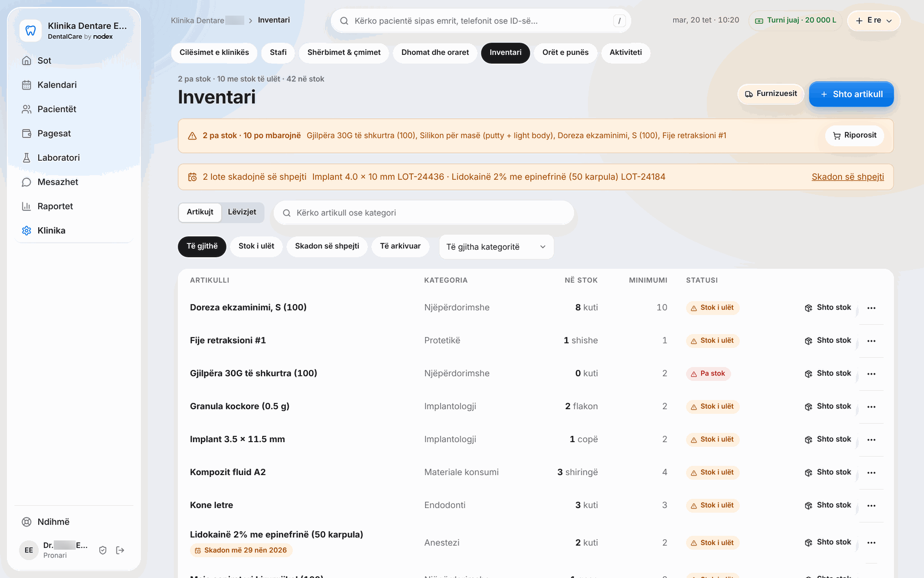The height and width of the screenshot is (578, 924).
Task: Click the tooth logo of DentalCare
Action: pyautogui.click(x=31, y=31)
